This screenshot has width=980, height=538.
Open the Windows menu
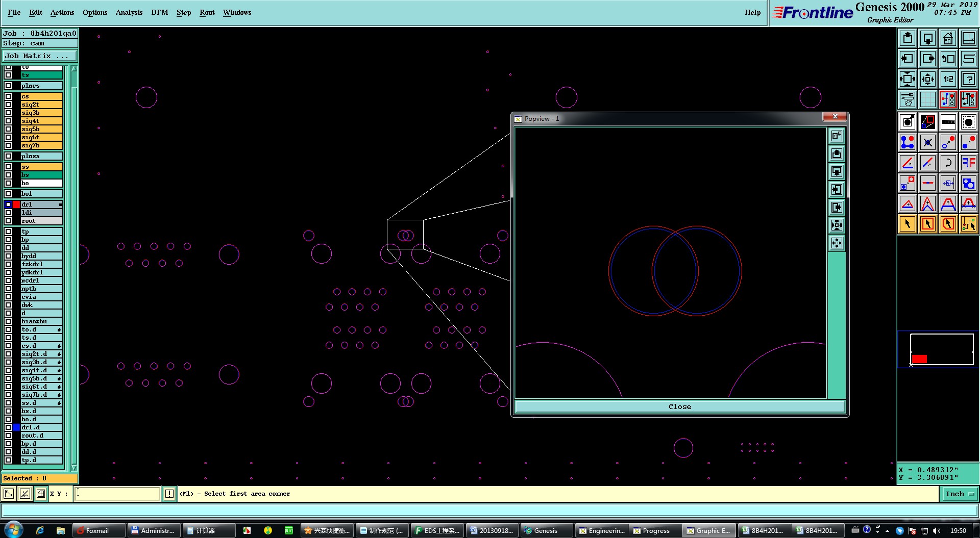point(237,12)
